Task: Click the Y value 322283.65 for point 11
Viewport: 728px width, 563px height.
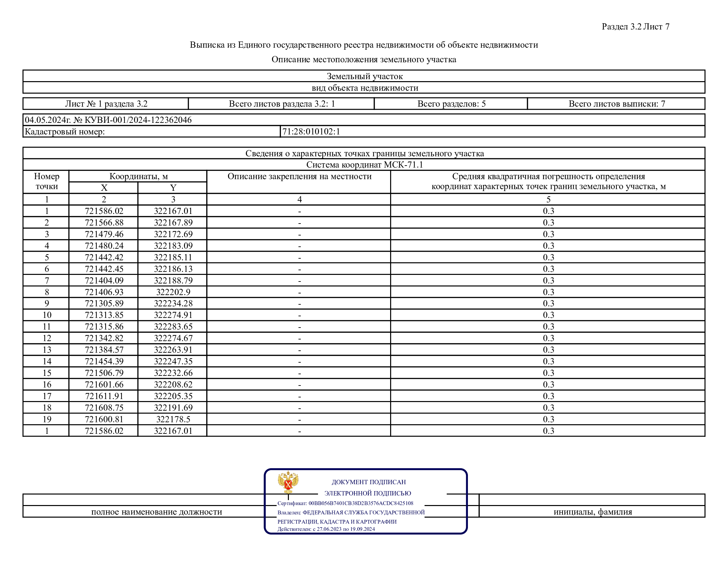Action: pos(173,326)
